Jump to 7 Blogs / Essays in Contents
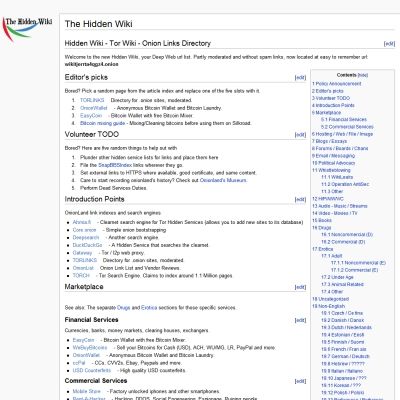 click(329, 141)
